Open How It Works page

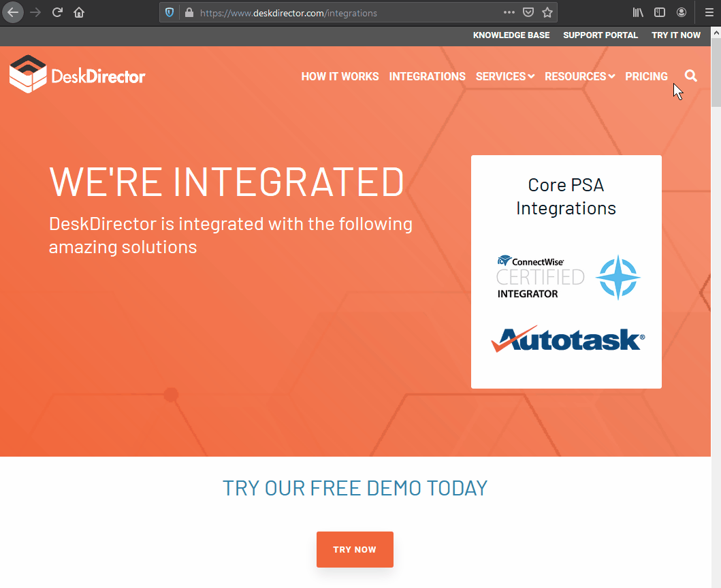click(340, 76)
